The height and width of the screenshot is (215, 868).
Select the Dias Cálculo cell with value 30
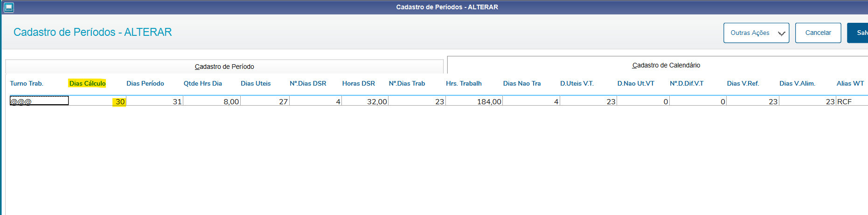pos(97,101)
